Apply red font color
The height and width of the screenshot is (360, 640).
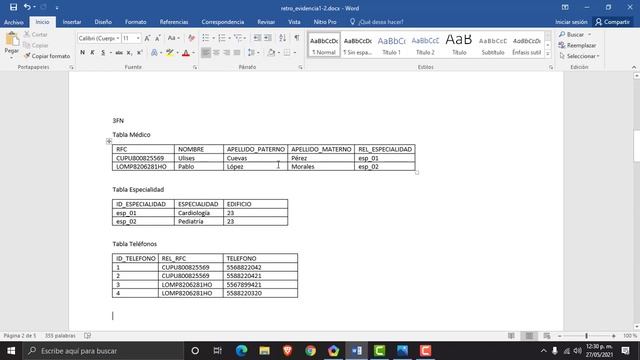coord(186,52)
